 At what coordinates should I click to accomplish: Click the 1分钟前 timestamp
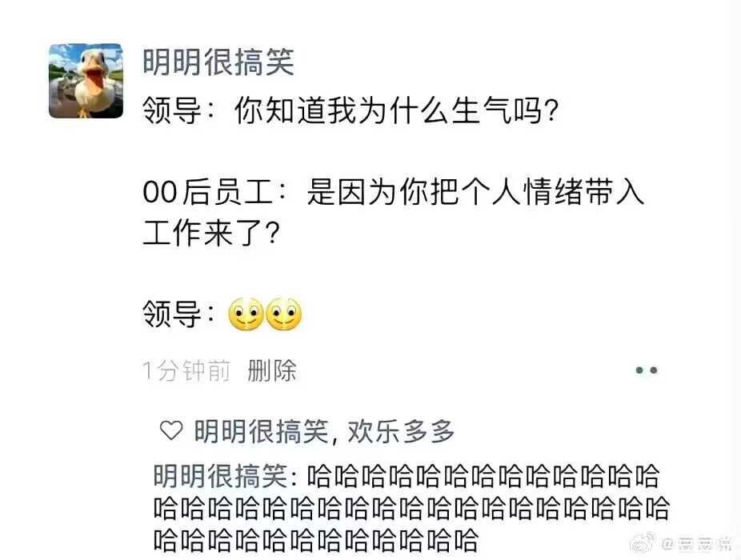(186, 370)
